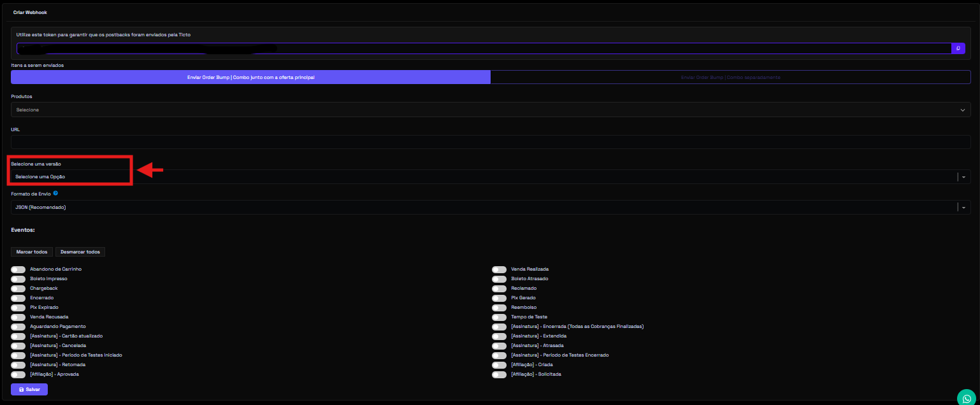Enable the Abandono de Carrinho toggle

(x=18, y=269)
